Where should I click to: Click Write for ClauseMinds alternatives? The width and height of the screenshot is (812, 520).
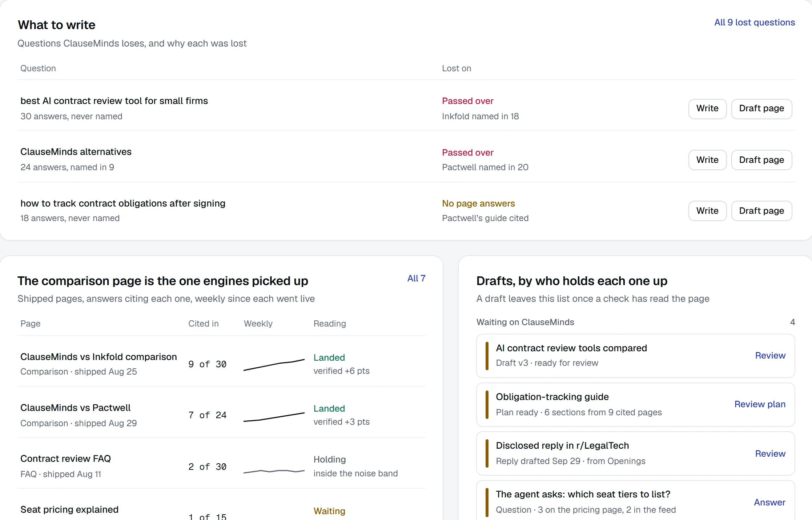tap(707, 160)
